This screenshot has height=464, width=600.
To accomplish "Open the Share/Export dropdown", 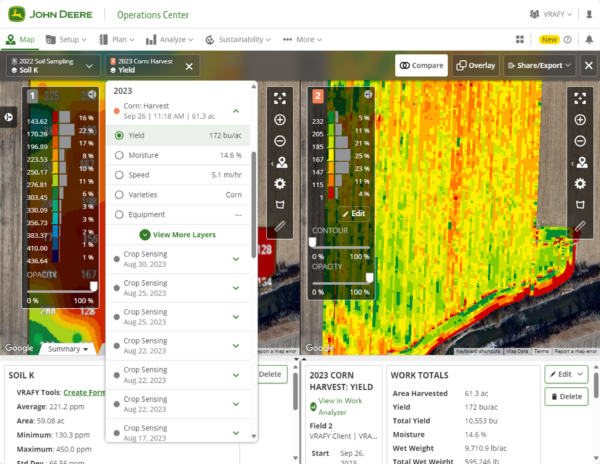I will (x=540, y=65).
